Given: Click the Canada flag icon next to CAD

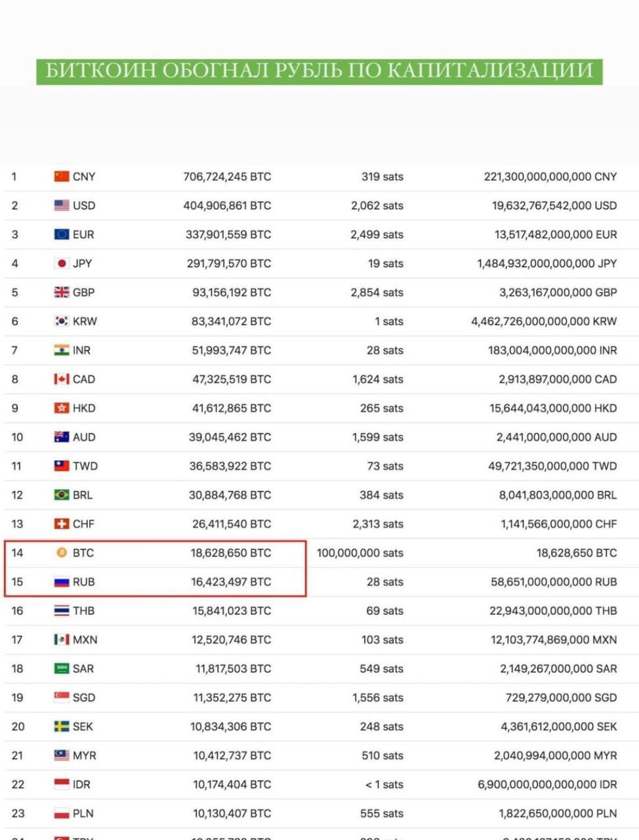Looking at the screenshot, I should point(62,379).
